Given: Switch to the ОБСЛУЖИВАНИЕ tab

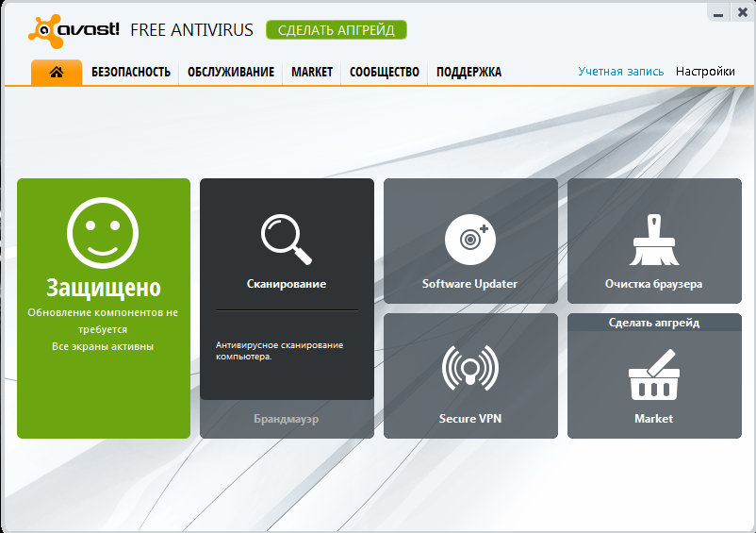Looking at the screenshot, I should coord(231,72).
